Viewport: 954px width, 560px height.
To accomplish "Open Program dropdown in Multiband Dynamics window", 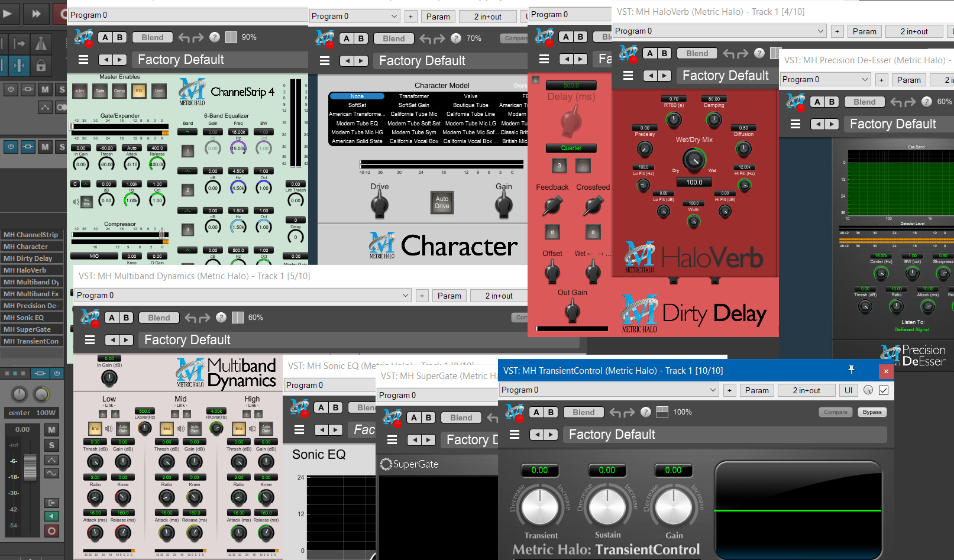I will pos(242,295).
